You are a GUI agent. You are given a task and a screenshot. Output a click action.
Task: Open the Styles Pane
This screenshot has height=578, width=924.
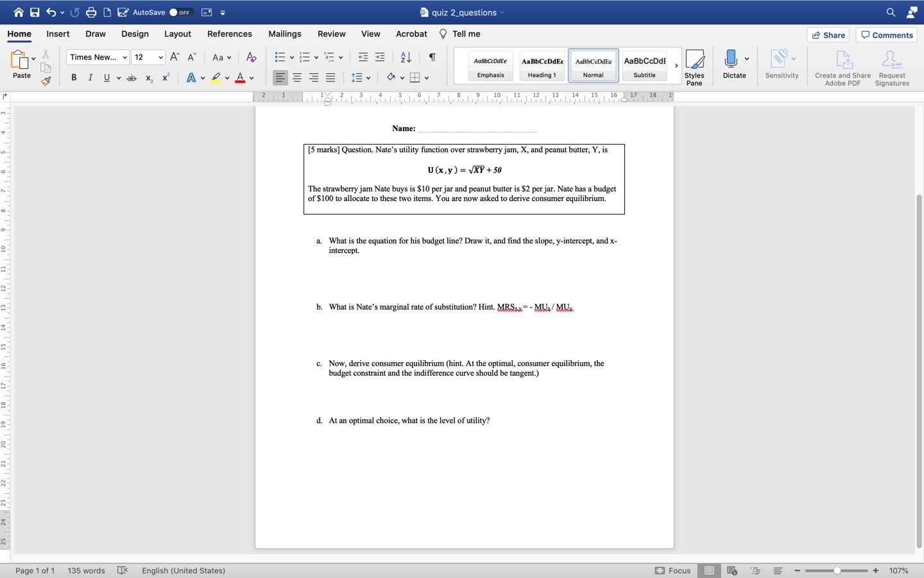coord(695,64)
